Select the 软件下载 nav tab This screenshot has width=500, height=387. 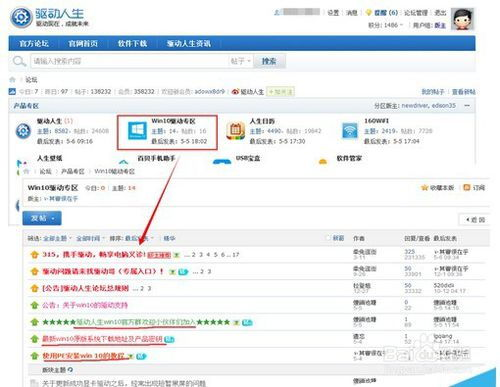point(132,43)
